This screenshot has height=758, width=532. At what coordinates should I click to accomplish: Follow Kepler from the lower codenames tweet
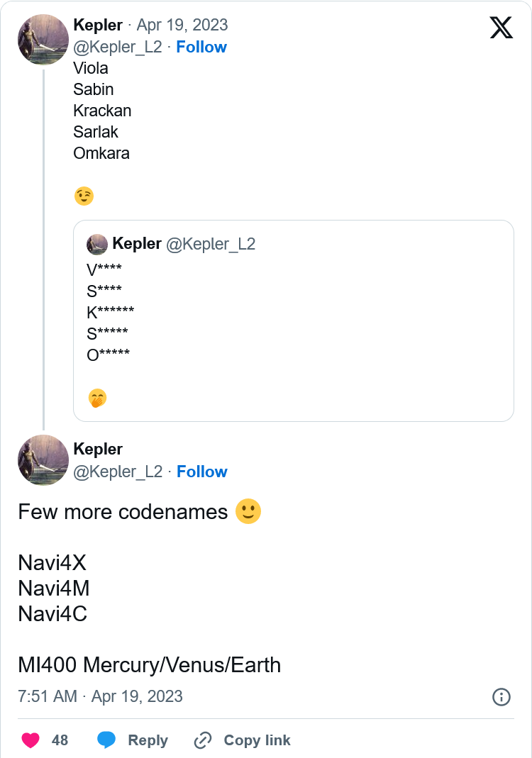(x=202, y=472)
